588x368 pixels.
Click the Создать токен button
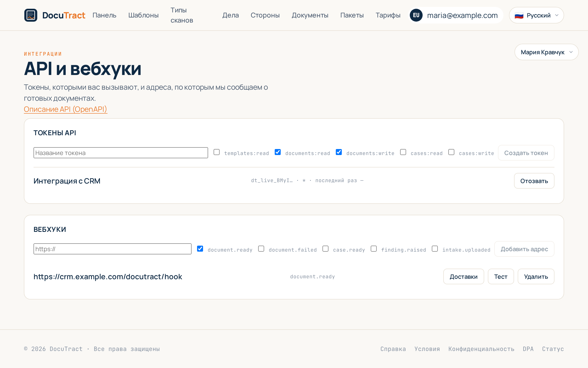[x=526, y=153]
